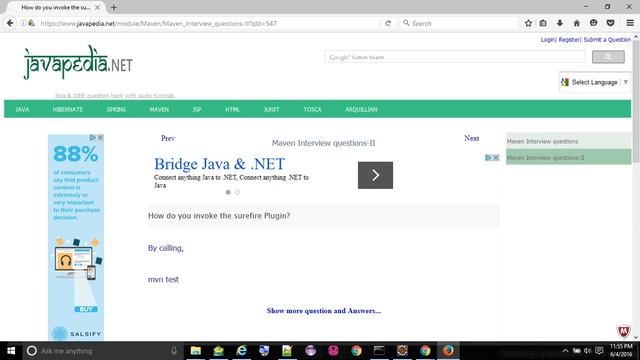Open the Pocket icon in toolbar
Image resolution: width=640 pixels, height=360 pixels.
coord(610,23)
